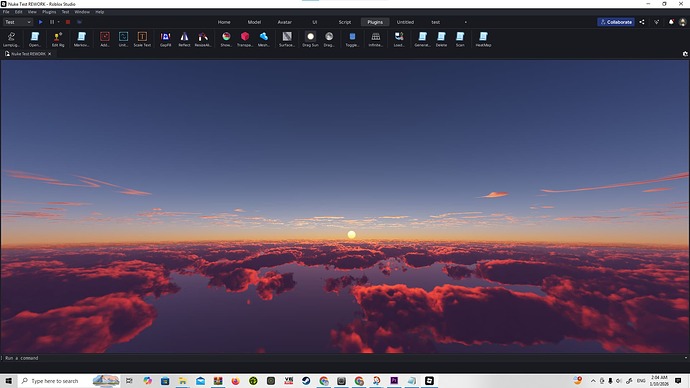Pause the playtest
This screenshot has width=690, height=388.
52,22
